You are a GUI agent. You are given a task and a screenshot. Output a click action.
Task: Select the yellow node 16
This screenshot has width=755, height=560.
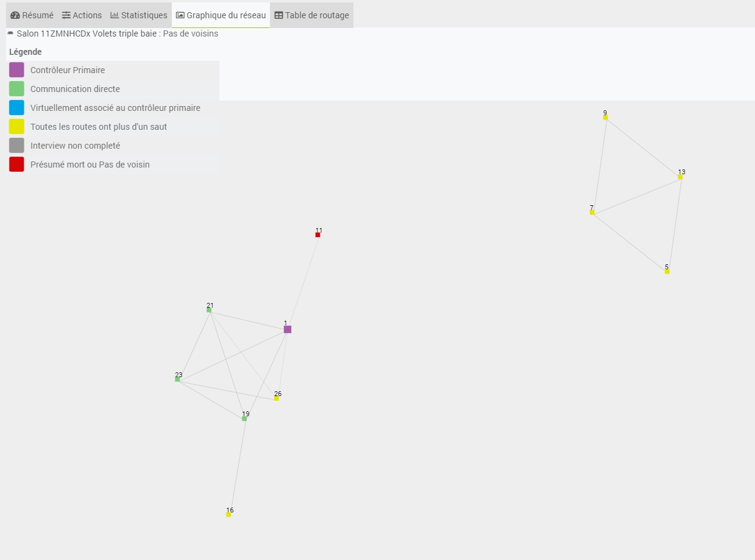[x=229, y=514]
